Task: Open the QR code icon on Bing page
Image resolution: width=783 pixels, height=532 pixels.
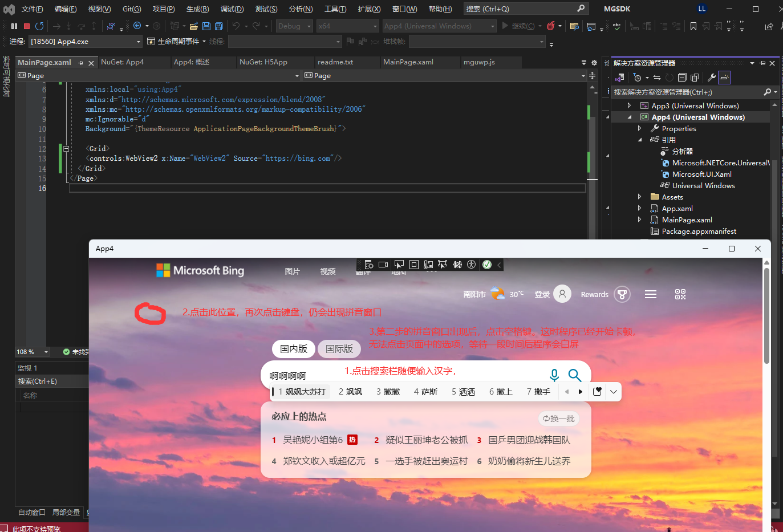Action: (x=680, y=294)
